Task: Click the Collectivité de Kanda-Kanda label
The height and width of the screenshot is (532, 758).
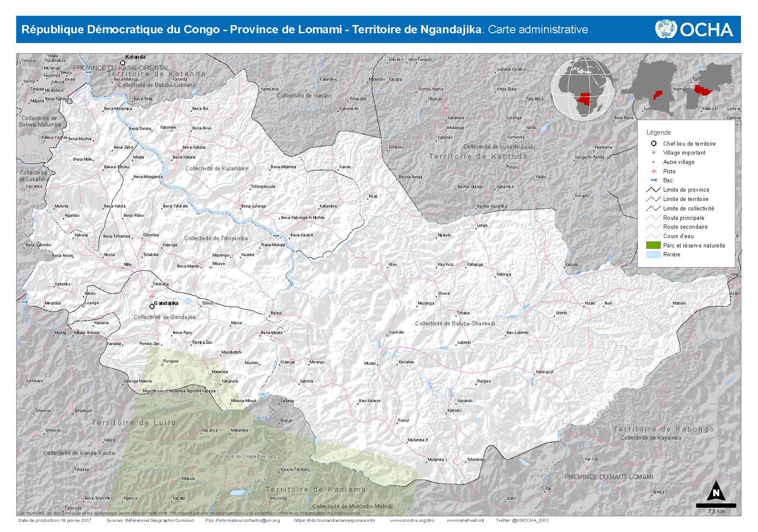Action: pyautogui.click(x=79, y=453)
